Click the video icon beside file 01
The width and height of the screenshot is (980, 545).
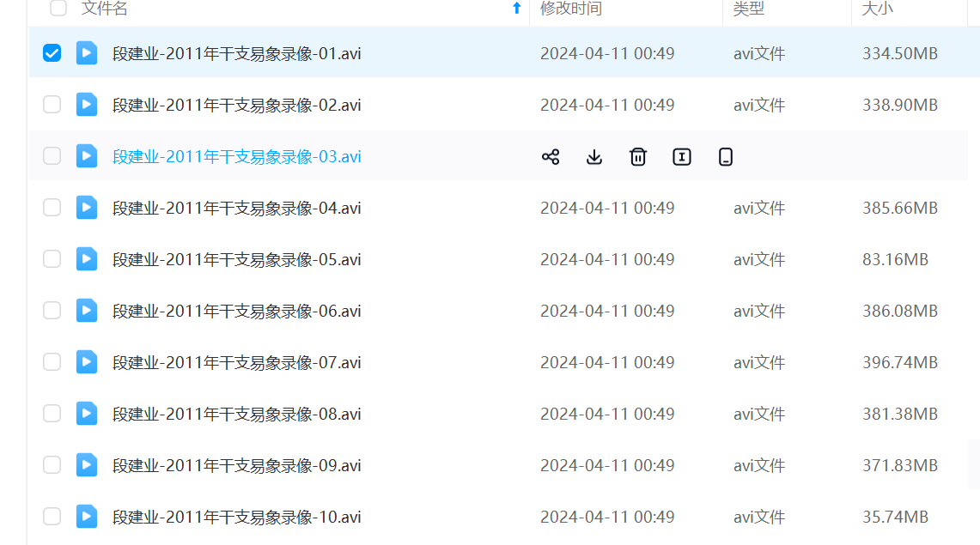(x=87, y=53)
